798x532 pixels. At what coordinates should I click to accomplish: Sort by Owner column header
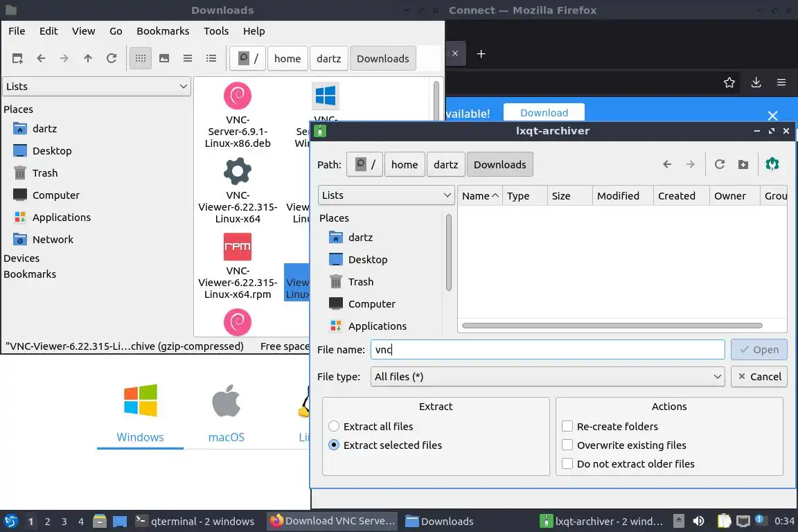pos(734,195)
